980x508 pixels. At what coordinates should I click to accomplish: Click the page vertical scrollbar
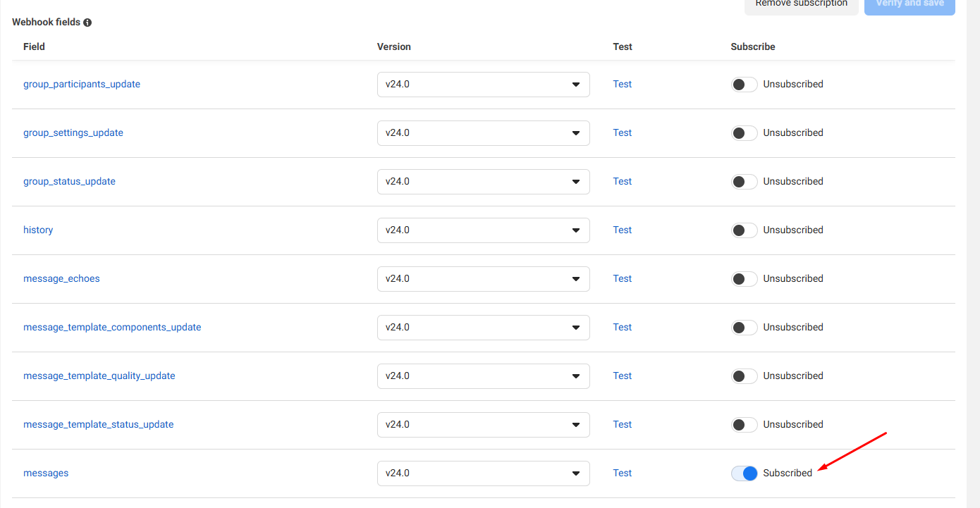click(973, 254)
